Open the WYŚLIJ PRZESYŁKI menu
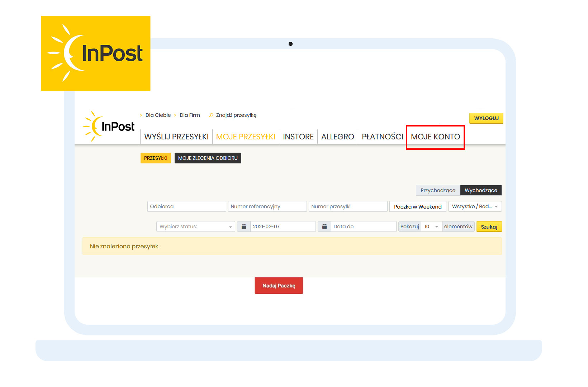The height and width of the screenshot is (387, 588). [176, 137]
